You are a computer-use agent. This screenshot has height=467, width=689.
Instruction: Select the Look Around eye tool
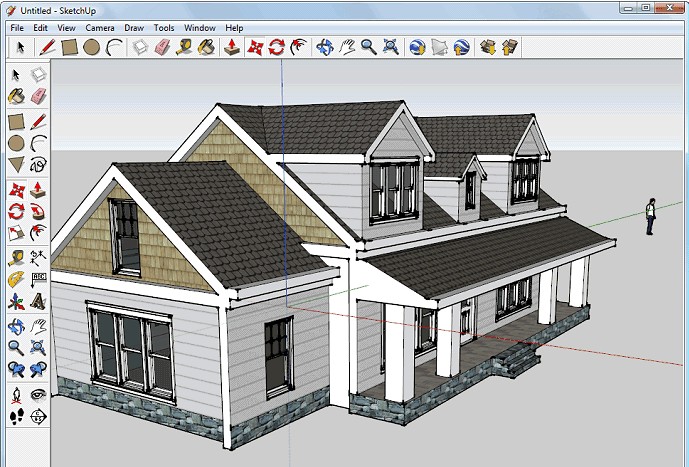(38, 395)
